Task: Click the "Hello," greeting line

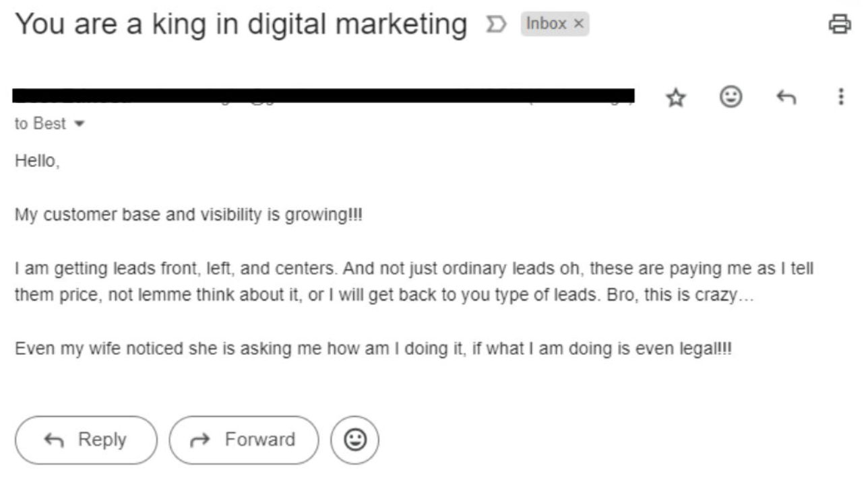Action: coord(37,162)
